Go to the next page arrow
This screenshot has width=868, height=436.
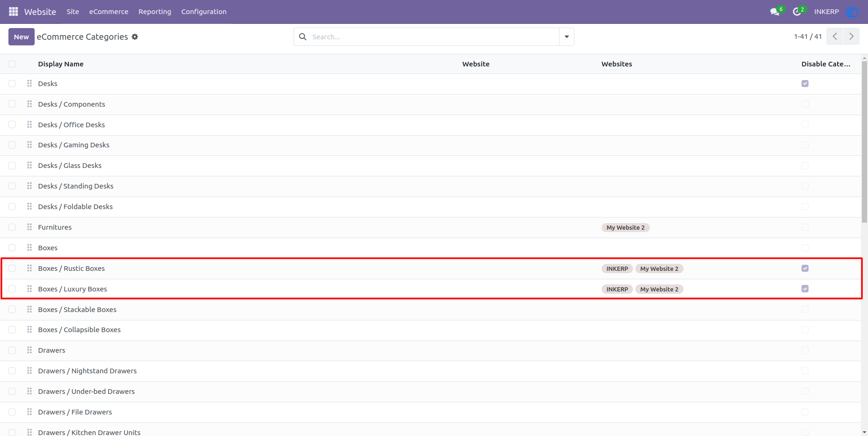click(851, 36)
